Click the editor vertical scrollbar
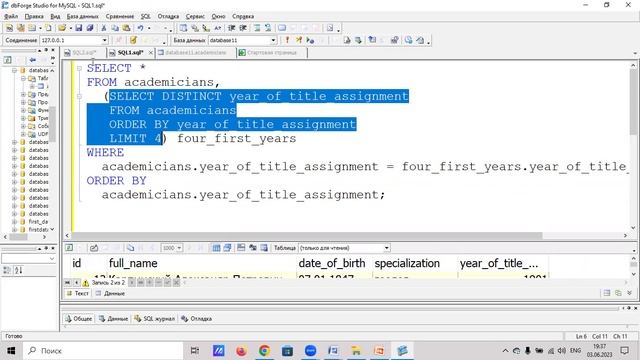Viewport: 640px width, 360px height. click(x=633, y=102)
